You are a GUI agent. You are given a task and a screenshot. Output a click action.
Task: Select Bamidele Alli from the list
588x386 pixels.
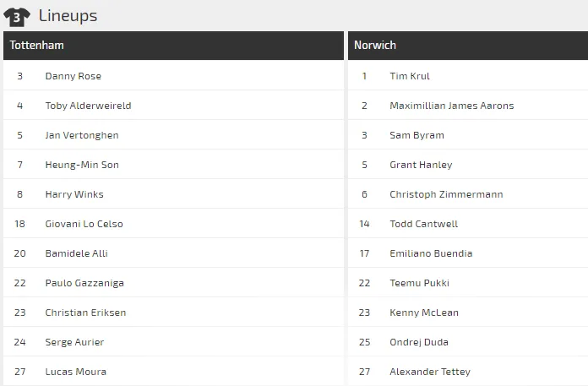click(x=76, y=253)
